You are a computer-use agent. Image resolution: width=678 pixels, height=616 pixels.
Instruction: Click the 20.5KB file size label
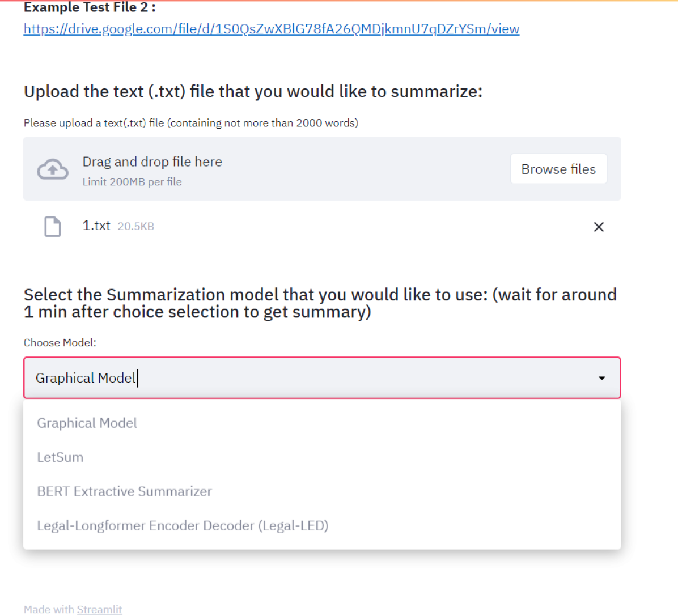135,226
